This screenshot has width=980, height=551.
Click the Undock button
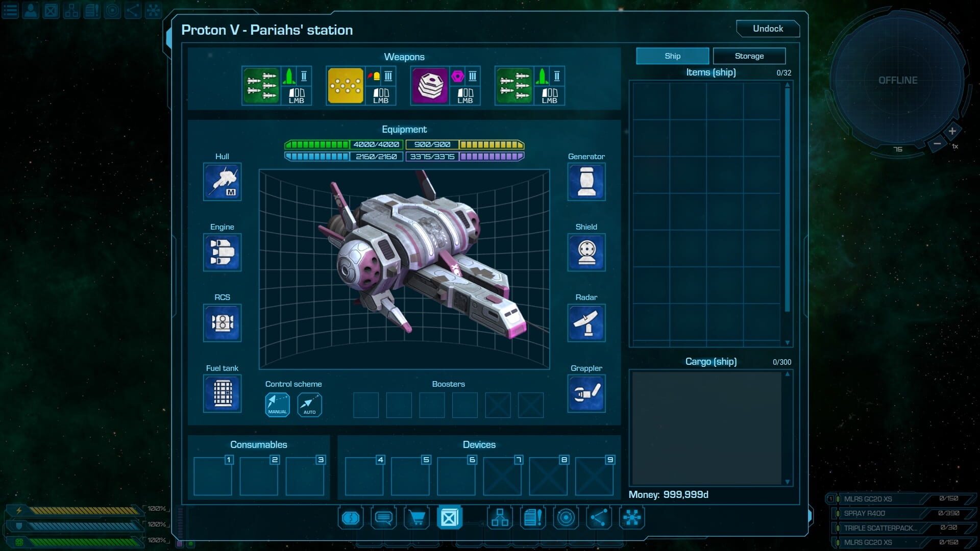pyautogui.click(x=768, y=29)
